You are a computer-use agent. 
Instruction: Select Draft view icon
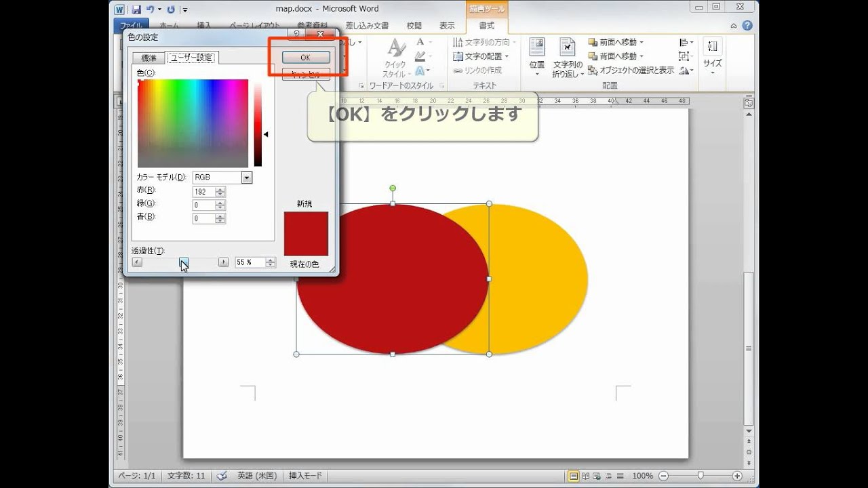click(x=620, y=476)
